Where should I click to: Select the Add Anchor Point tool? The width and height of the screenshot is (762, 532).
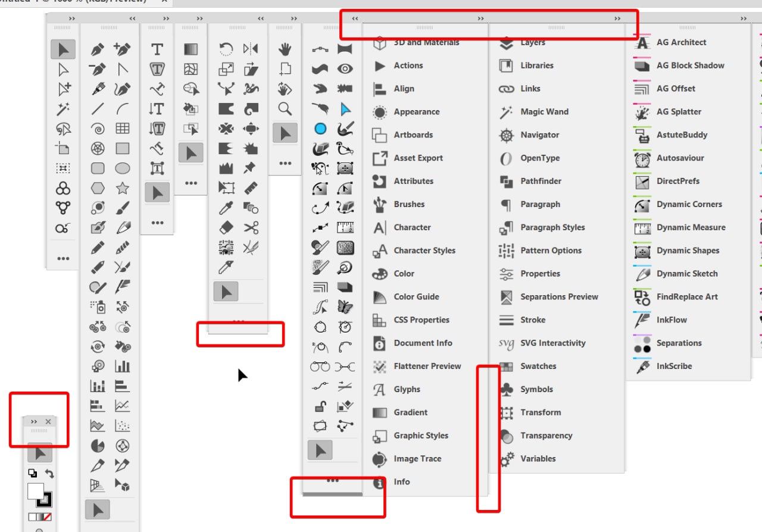pos(122,50)
